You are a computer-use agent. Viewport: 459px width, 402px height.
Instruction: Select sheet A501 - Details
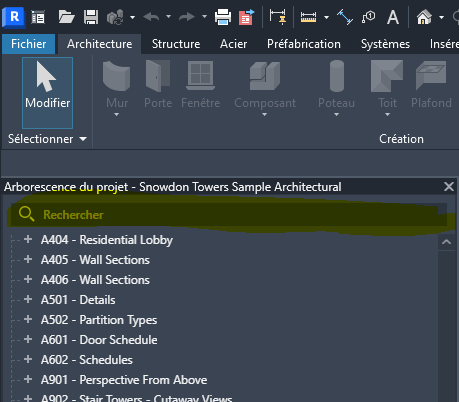tap(78, 300)
